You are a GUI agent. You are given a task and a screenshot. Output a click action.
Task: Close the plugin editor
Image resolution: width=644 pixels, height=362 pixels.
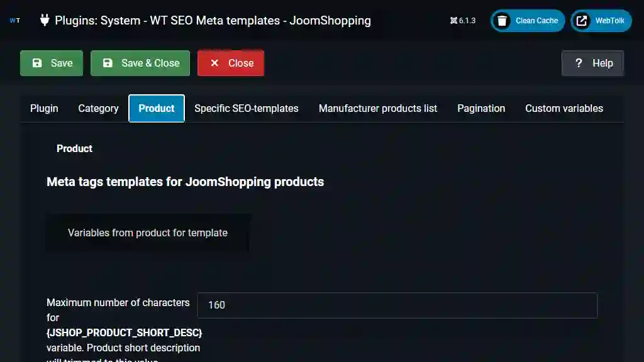tap(231, 63)
